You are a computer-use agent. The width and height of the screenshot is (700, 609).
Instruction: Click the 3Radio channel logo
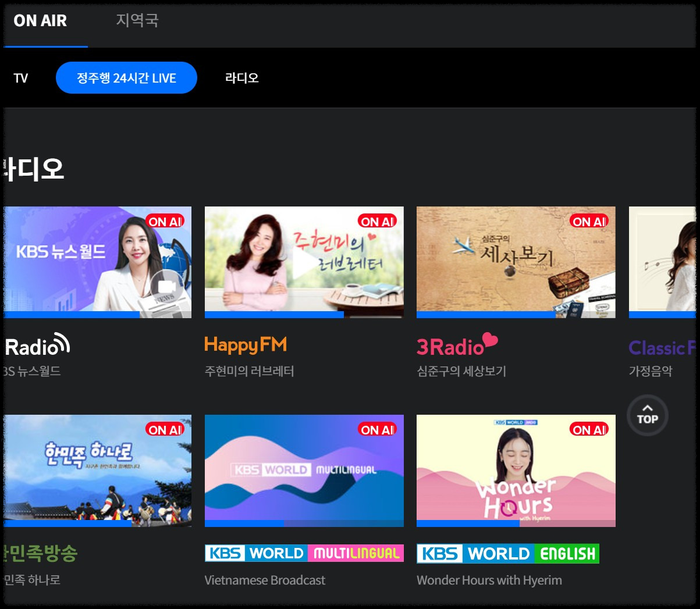pyautogui.click(x=457, y=345)
